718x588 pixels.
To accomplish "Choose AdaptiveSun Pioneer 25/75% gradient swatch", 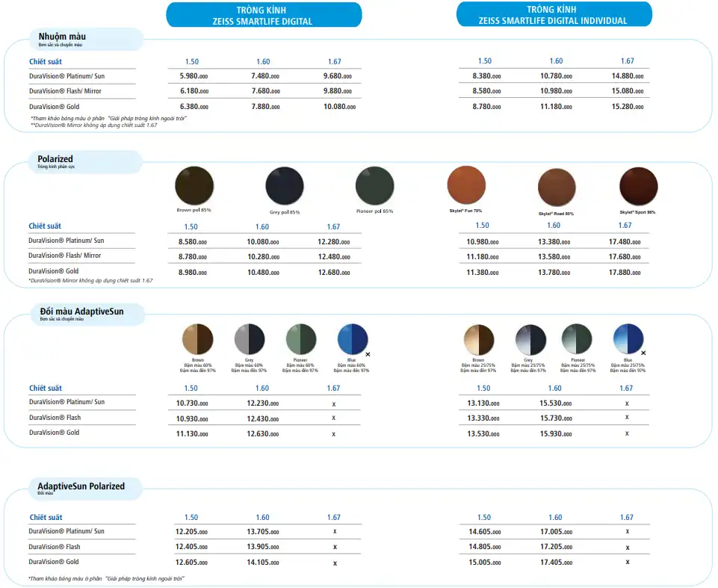I will tap(577, 339).
